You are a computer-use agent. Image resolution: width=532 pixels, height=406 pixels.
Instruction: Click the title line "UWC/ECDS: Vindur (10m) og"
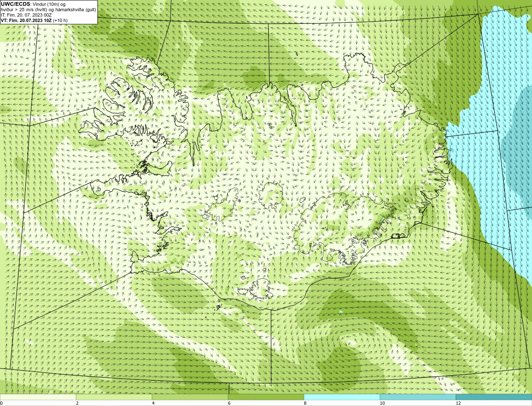pyautogui.click(x=33, y=4)
